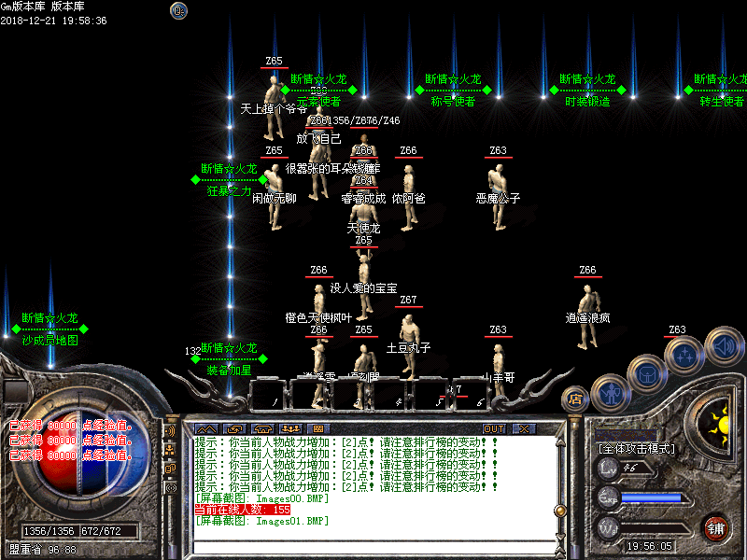Talk to 沙成员地图 NPC
Screen dimensions: 747x560
(x=50, y=340)
